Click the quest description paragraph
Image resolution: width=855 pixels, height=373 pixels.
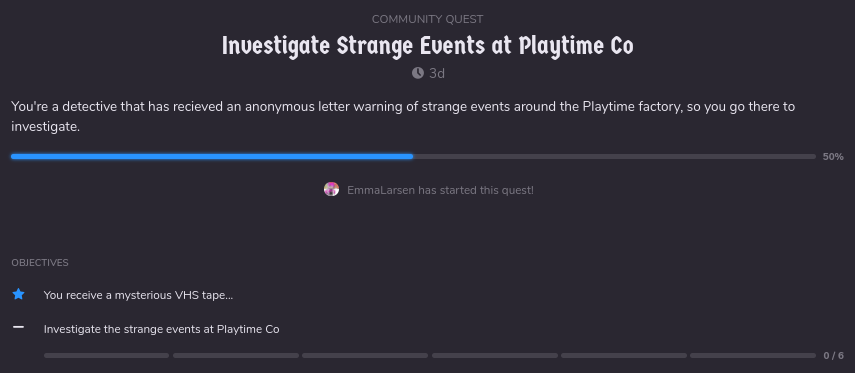[404, 116]
